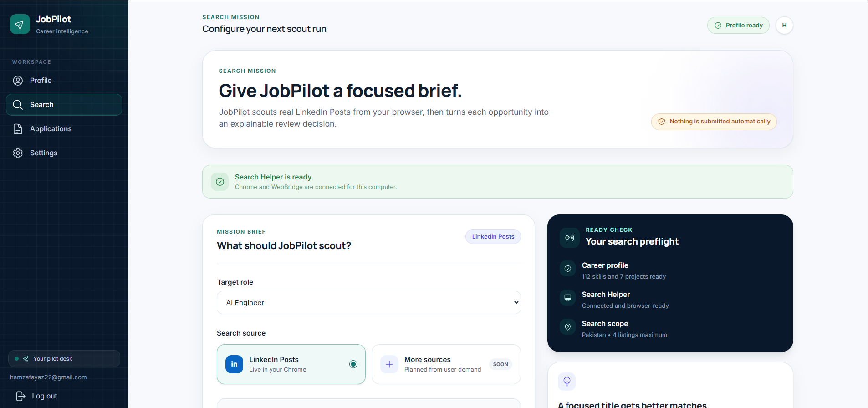This screenshot has height=408, width=868.
Task: Click the Nothing is submitted automatically badge
Action: pos(714,122)
